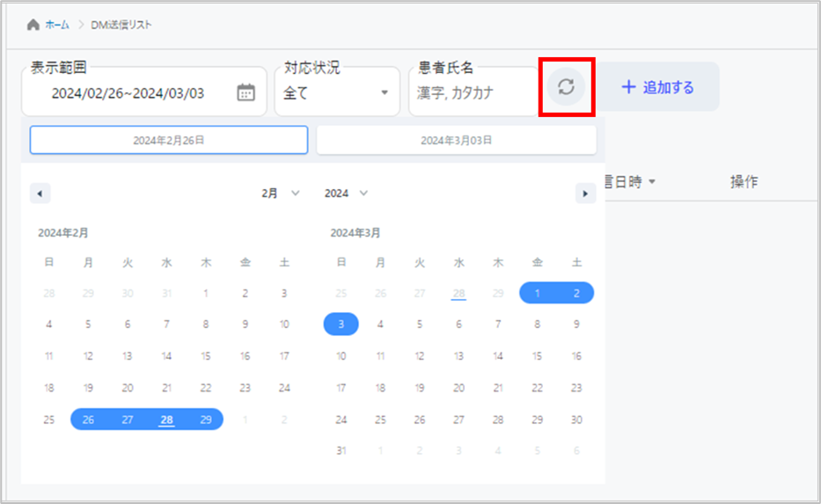Click the plus icon on 追加する

[x=628, y=87]
